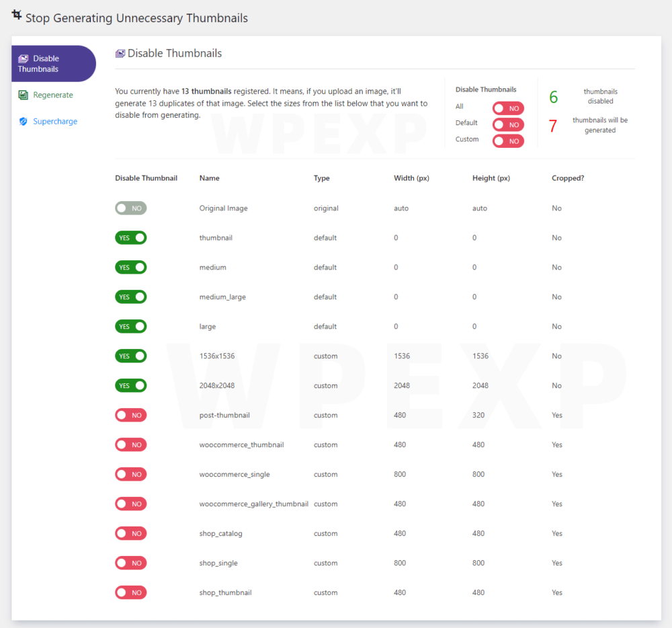This screenshot has height=628, width=672.
Task: Switch on disabling for shop_catalog
Action: [131, 534]
